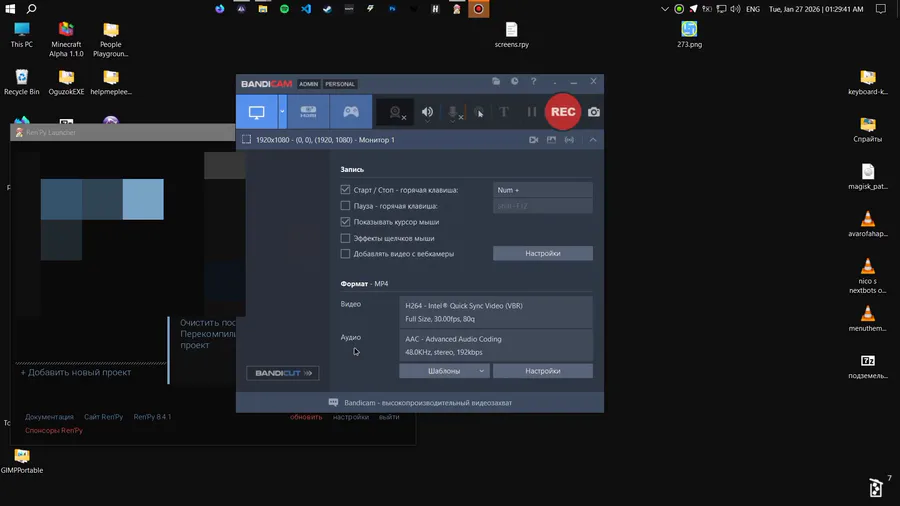Expand system tray hidden icons chevron
This screenshot has height=506, width=900.
pos(665,9)
